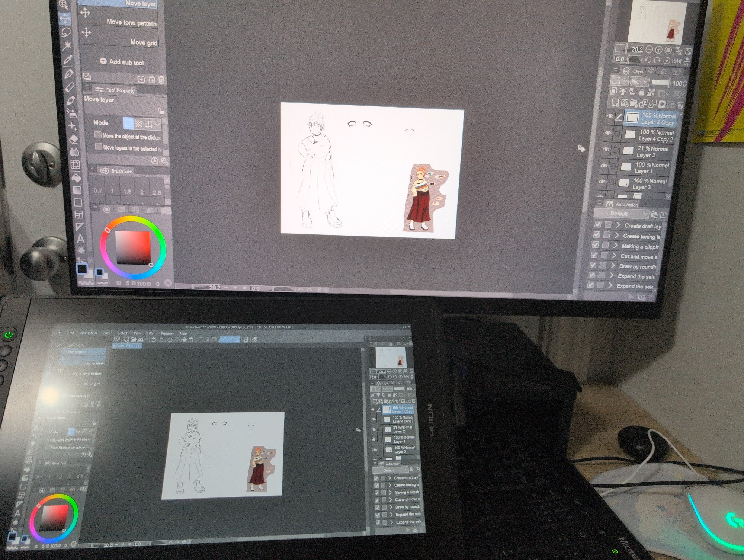
Task: Select the Blend tool on the upper monitor
Action: (74, 152)
